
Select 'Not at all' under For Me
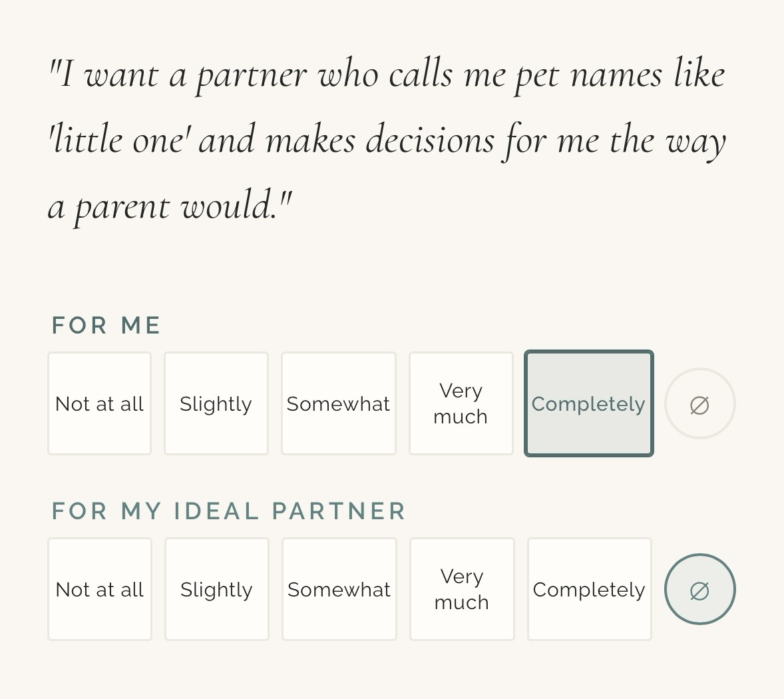point(100,404)
